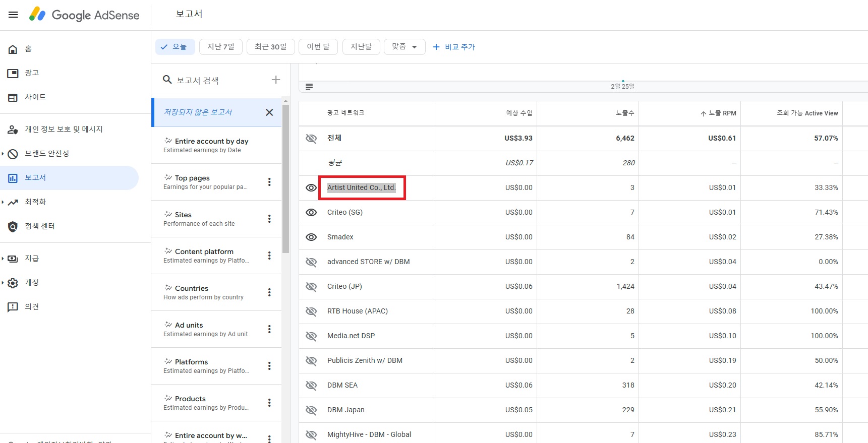
Task: Open Ad units more options menu
Action: coord(269,329)
